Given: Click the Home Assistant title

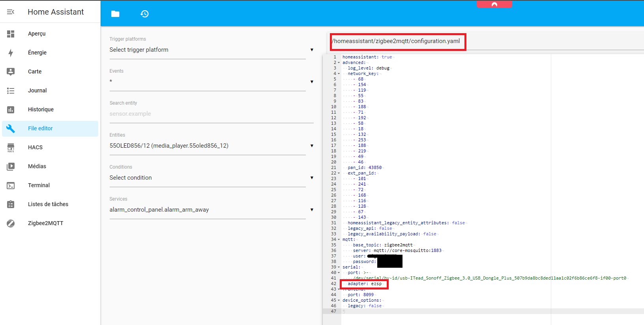Looking at the screenshot, I should click(x=56, y=12).
